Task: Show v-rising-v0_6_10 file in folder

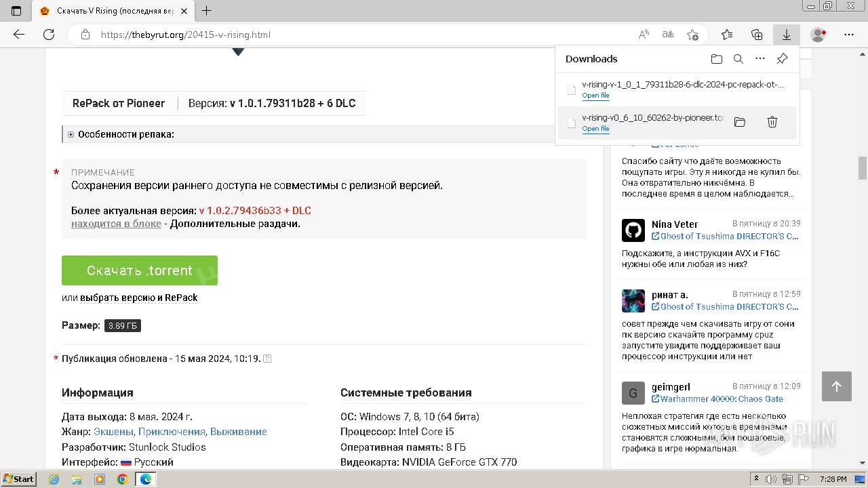Action: (x=740, y=122)
